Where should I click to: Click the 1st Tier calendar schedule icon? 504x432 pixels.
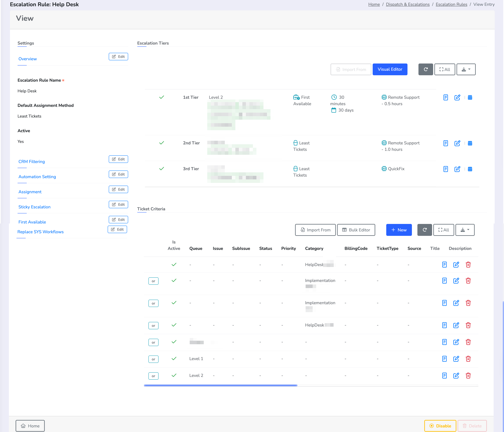[x=470, y=98]
